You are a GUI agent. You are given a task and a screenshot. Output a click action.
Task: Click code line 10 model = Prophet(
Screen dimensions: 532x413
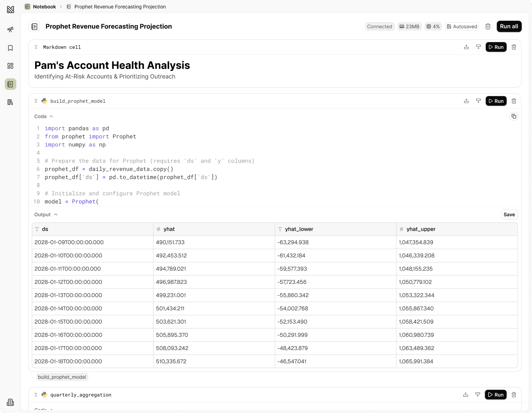(72, 202)
